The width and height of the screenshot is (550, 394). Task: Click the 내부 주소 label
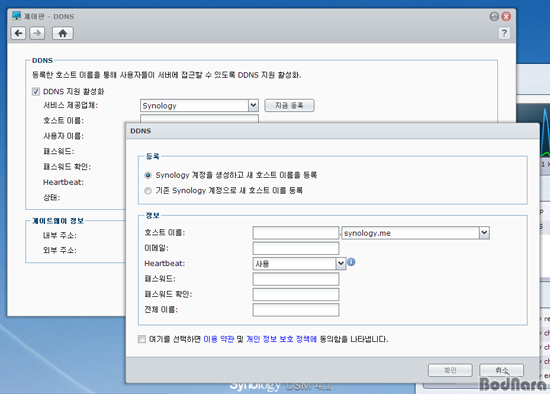[x=60, y=235]
